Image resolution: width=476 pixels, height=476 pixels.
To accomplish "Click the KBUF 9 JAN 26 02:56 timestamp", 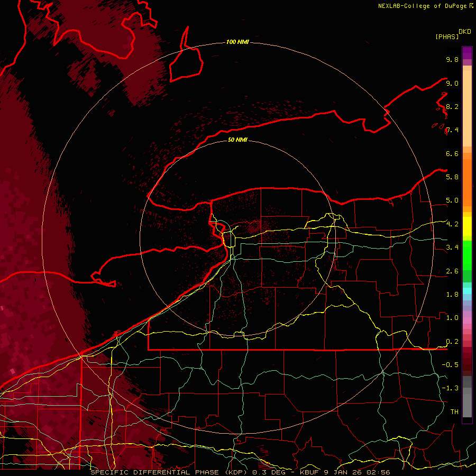I will 345,472.
